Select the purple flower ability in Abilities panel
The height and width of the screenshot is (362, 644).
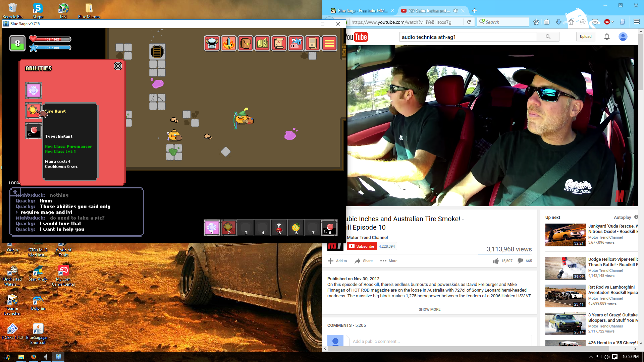[x=34, y=90]
